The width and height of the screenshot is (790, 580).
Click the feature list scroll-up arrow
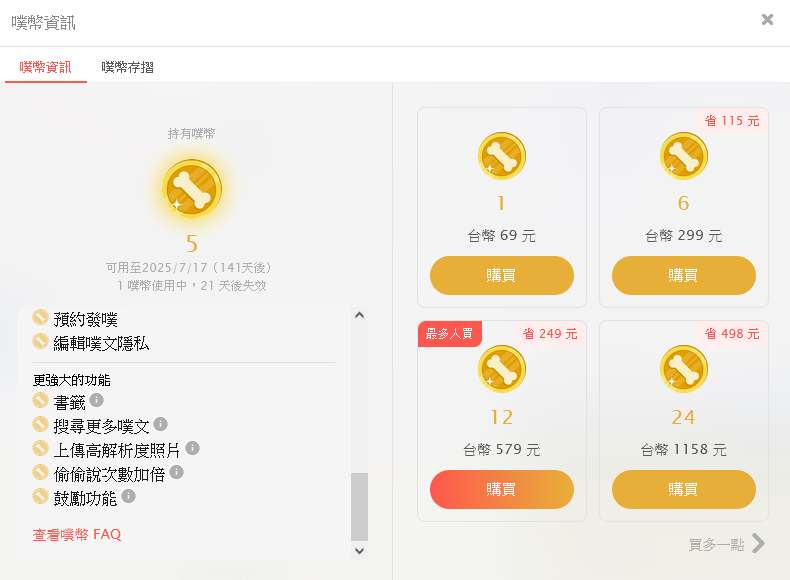coord(359,315)
